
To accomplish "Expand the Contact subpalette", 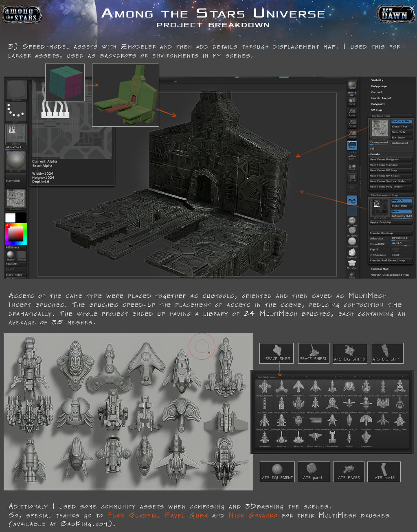I will 377,92.
